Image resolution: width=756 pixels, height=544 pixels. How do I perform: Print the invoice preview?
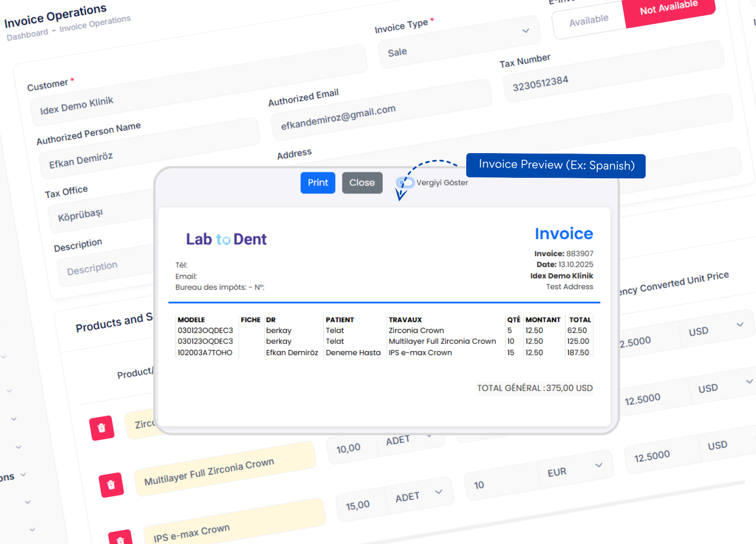[x=318, y=183]
